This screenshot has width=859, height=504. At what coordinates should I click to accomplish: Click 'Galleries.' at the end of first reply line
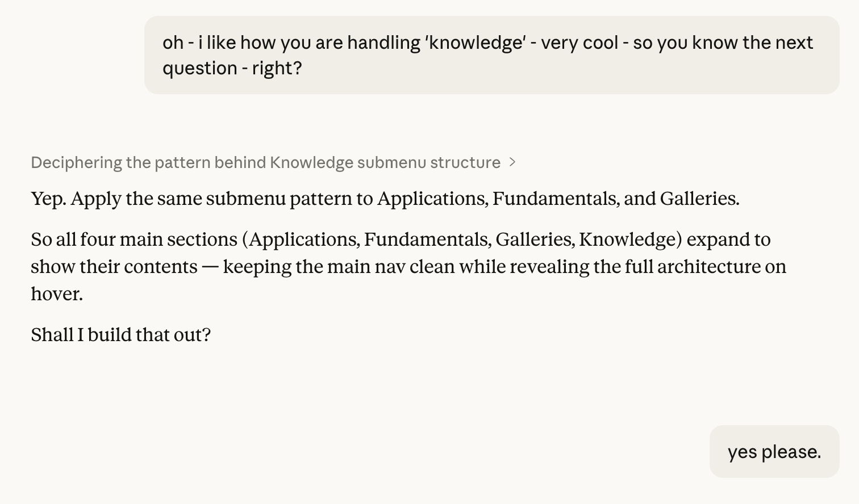pyautogui.click(x=699, y=199)
